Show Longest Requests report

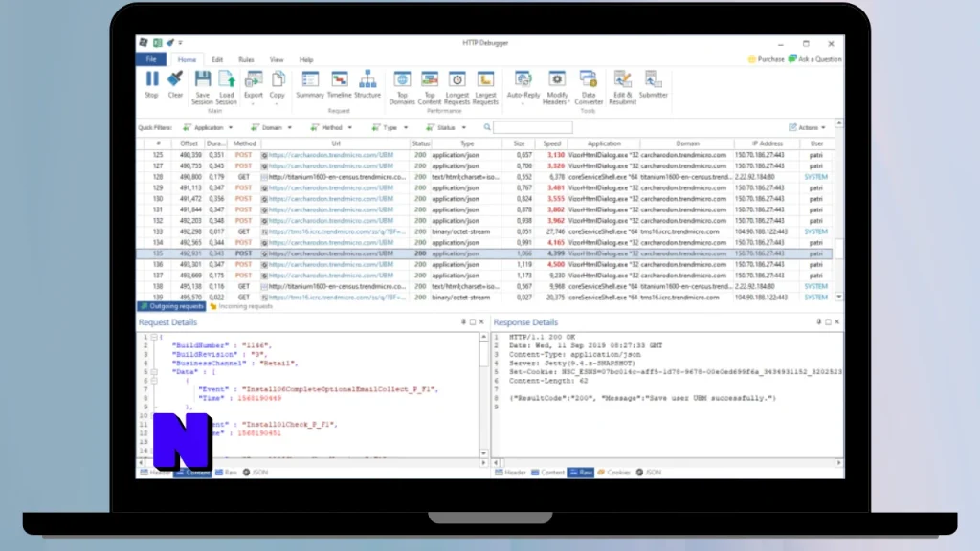tap(457, 87)
